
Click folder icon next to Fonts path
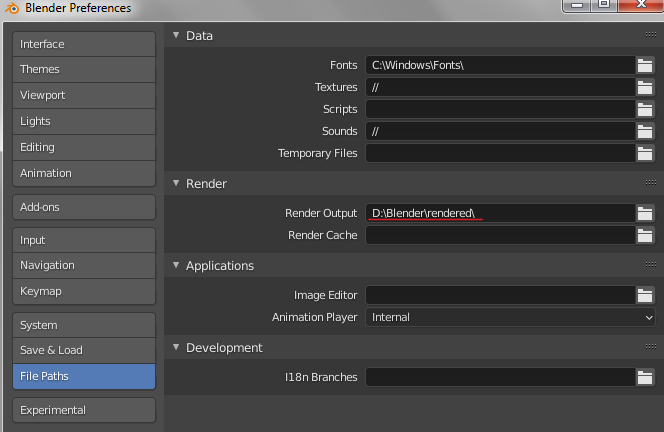coord(645,65)
